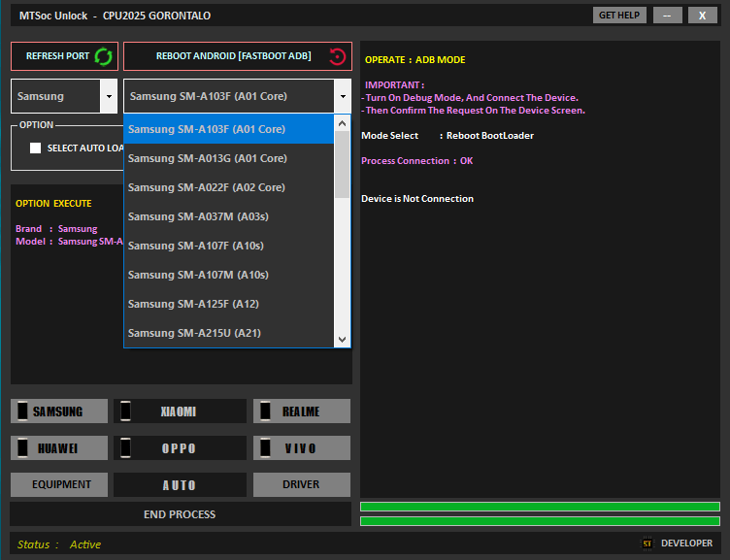Screen dimensions: 730x560
Task: Click the phone icon on SAMSUNG button
Action: [x=22, y=412]
